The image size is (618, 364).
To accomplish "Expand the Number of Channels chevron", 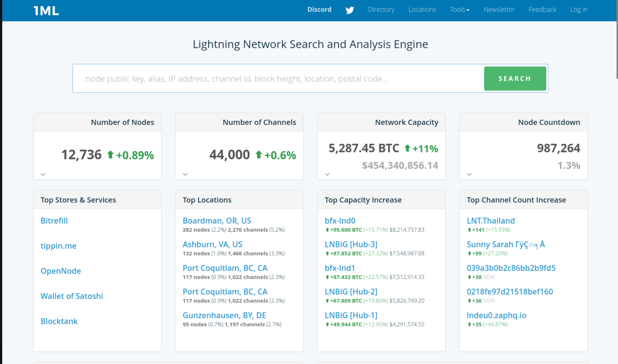I will (185, 174).
